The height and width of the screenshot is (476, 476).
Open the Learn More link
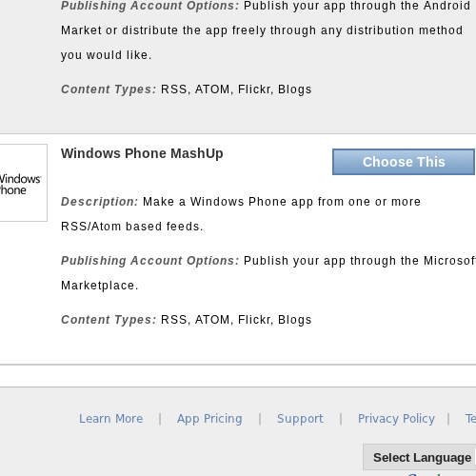point(111,419)
